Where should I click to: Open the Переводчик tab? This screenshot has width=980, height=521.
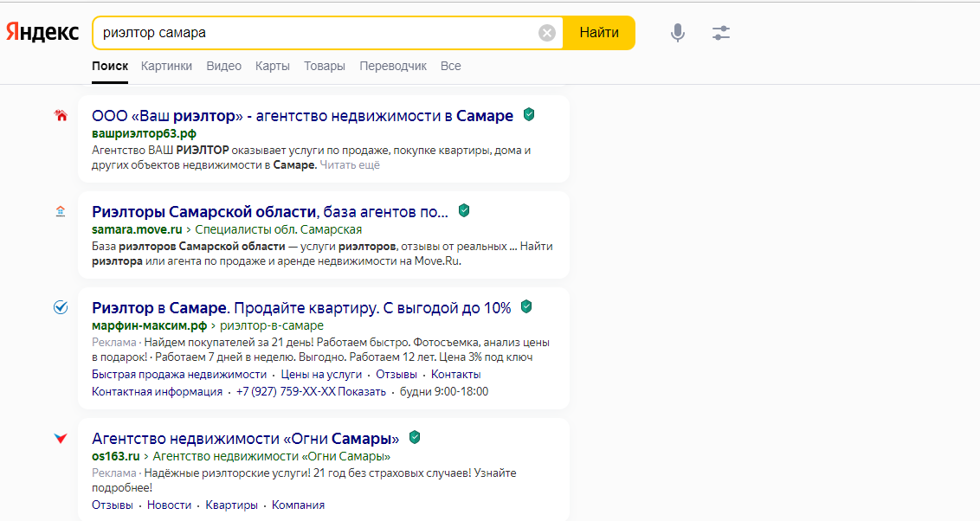pos(393,67)
